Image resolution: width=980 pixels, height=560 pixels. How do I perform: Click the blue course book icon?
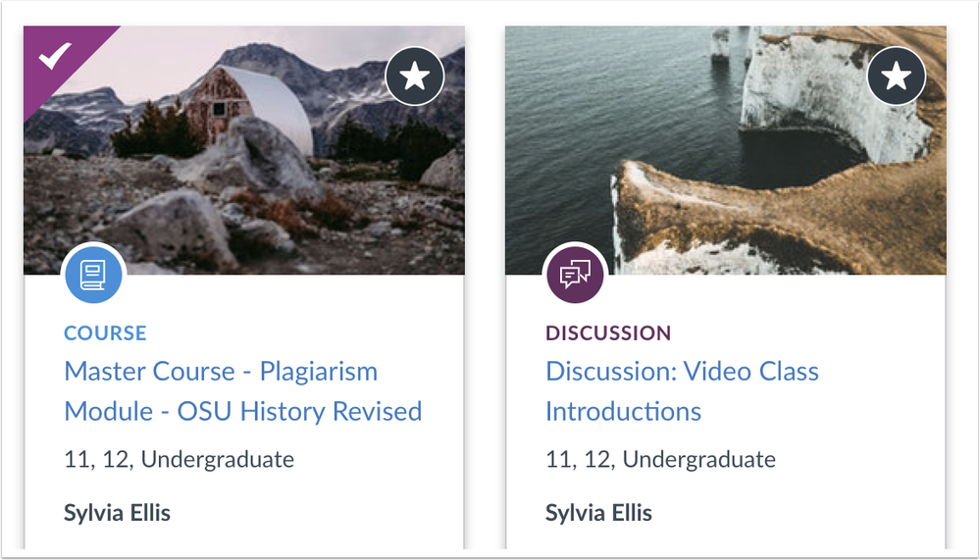(94, 274)
